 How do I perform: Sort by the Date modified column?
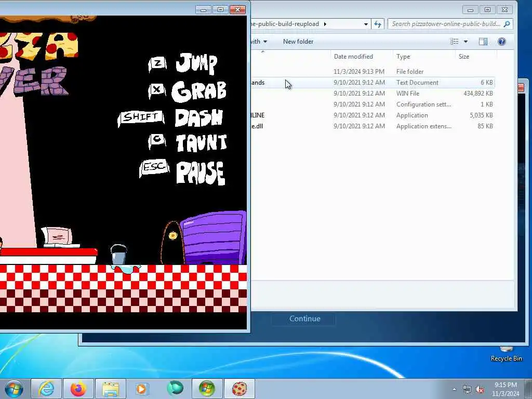353,56
